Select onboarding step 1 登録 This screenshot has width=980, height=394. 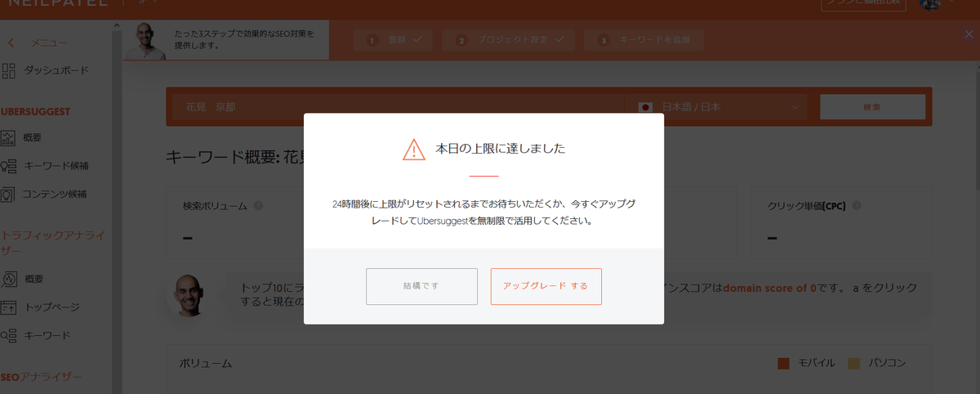point(394,39)
